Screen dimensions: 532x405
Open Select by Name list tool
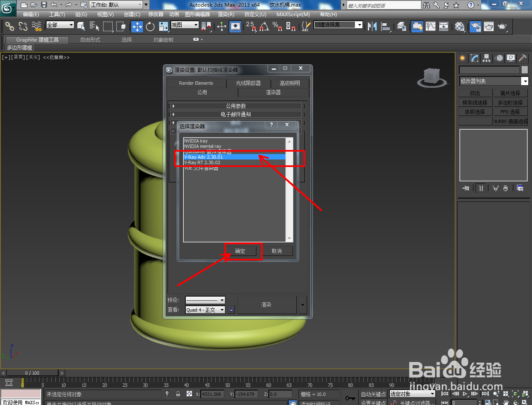pos(94,27)
